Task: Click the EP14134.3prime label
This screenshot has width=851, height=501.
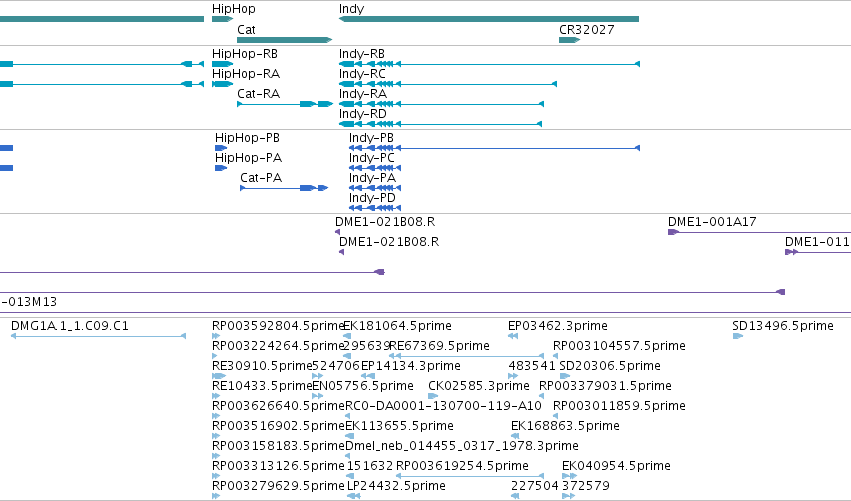Action: click(x=411, y=366)
